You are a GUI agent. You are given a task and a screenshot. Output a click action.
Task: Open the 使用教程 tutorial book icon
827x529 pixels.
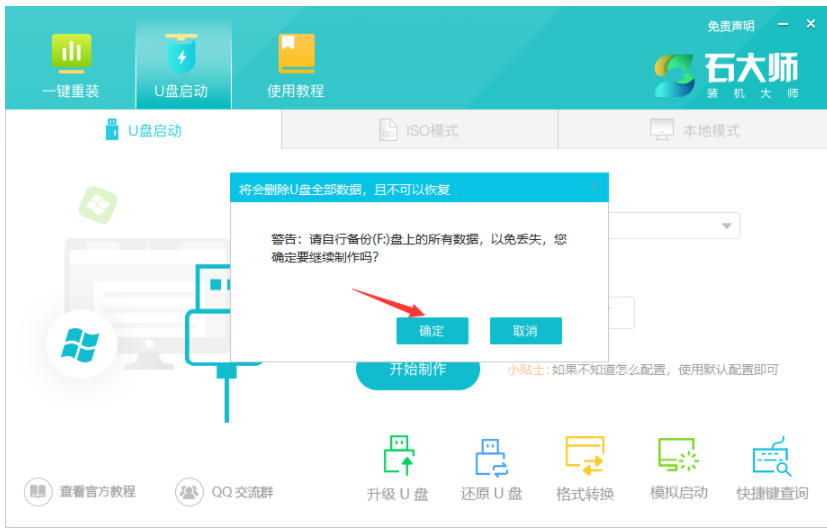(x=295, y=66)
